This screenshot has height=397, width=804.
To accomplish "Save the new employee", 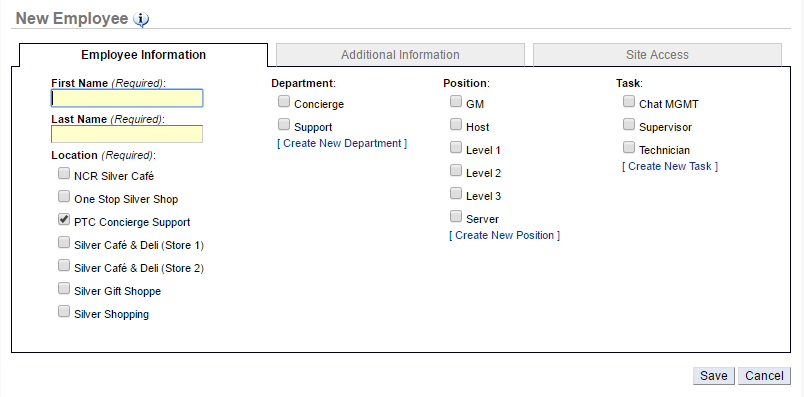I will pos(714,376).
